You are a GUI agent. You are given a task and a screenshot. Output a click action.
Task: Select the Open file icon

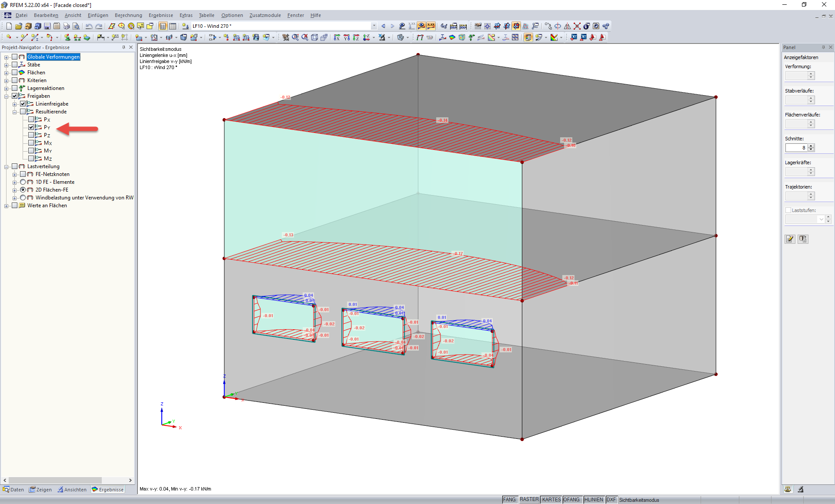[19, 26]
